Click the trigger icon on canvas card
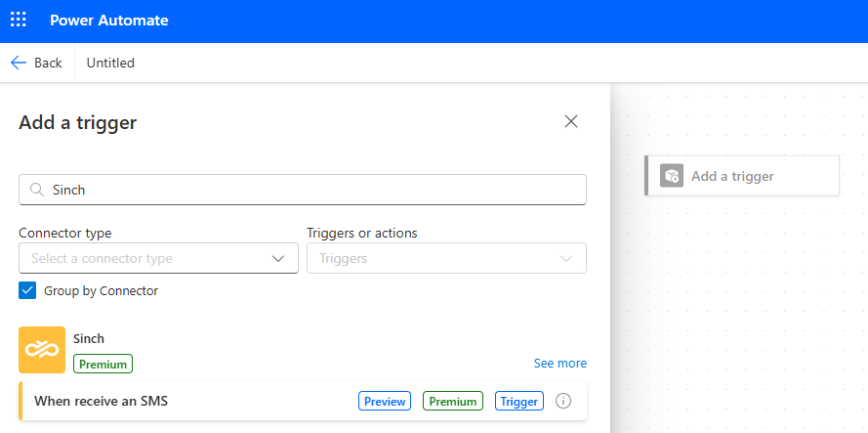Screen dimensions: 868x433 [672, 176]
